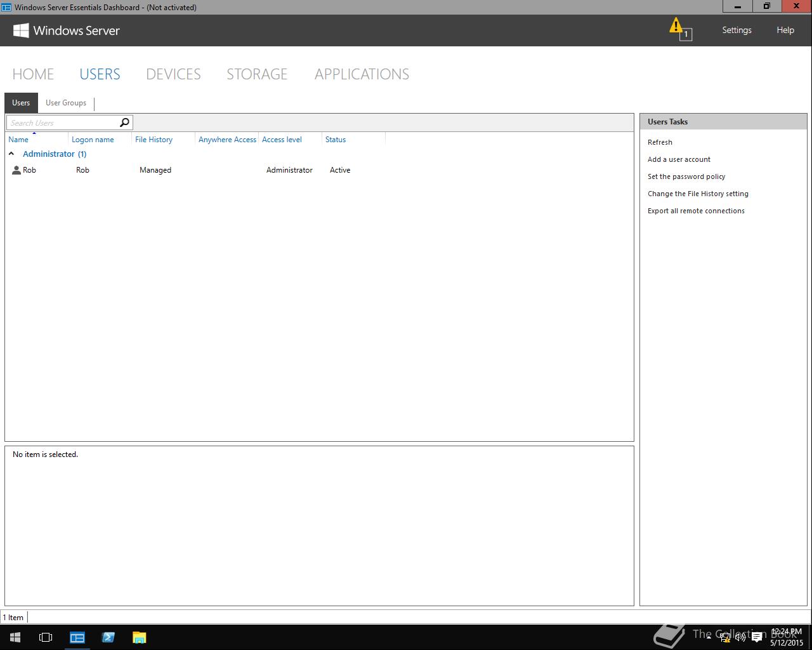Open the Windows Start button
Screen dimensions: 812x650
pyautogui.click(x=15, y=637)
